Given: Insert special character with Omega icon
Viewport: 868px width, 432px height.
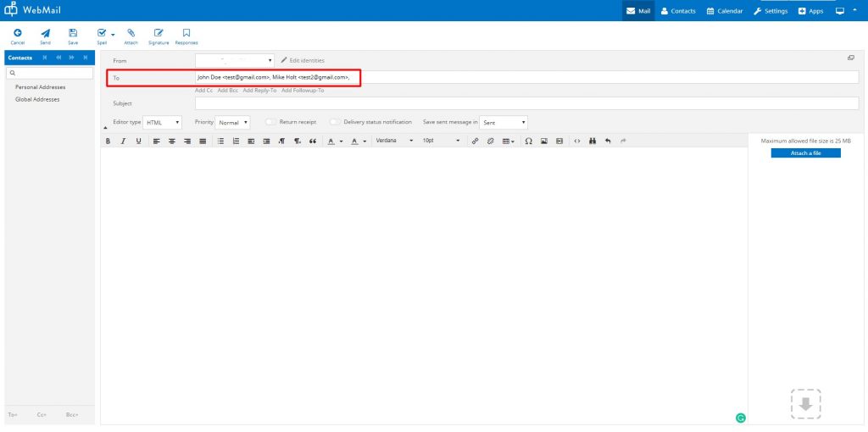Looking at the screenshot, I should [x=528, y=141].
